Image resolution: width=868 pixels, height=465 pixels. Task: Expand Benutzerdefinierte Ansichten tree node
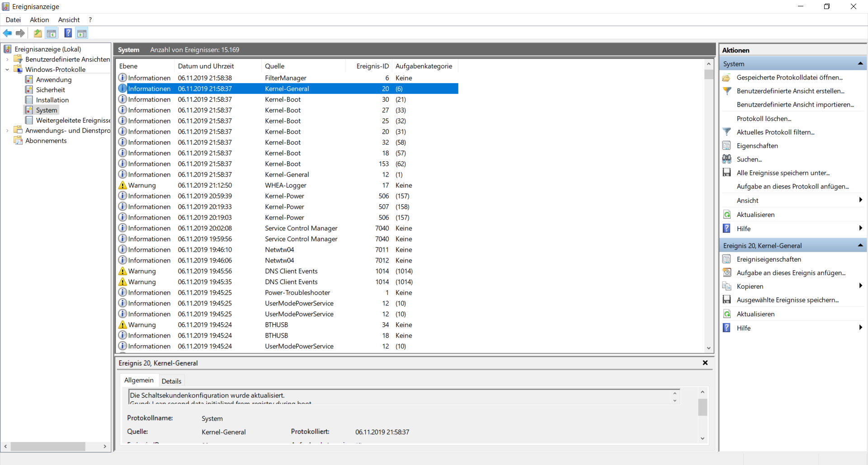pos(7,59)
